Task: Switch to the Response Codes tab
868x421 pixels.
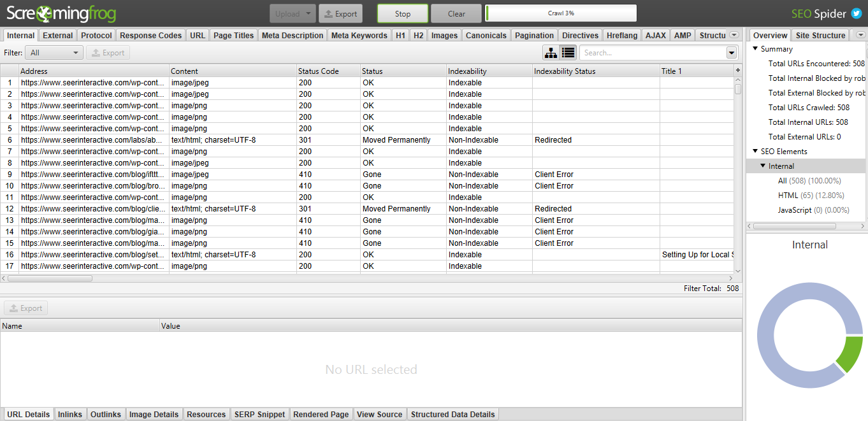Action: [150, 35]
